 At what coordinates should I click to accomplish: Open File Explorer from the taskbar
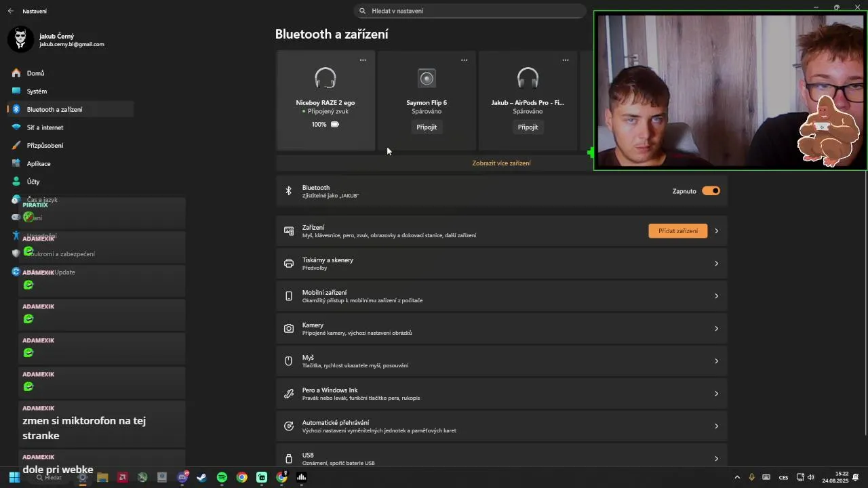point(102,478)
